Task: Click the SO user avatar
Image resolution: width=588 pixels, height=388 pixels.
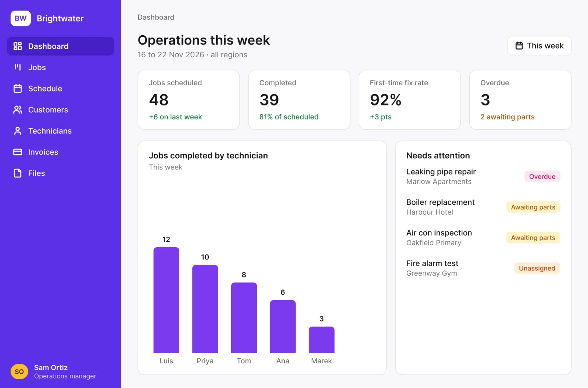Action: pos(19,371)
